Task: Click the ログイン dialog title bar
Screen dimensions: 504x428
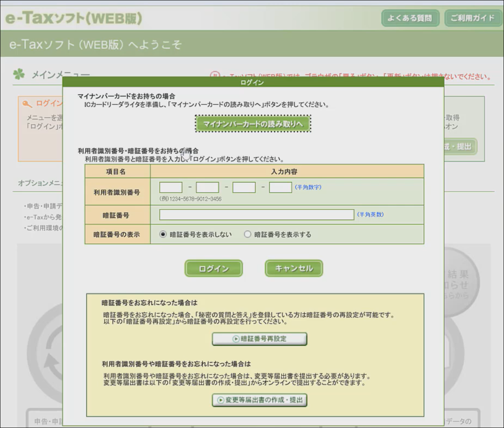Action: pyautogui.click(x=253, y=82)
